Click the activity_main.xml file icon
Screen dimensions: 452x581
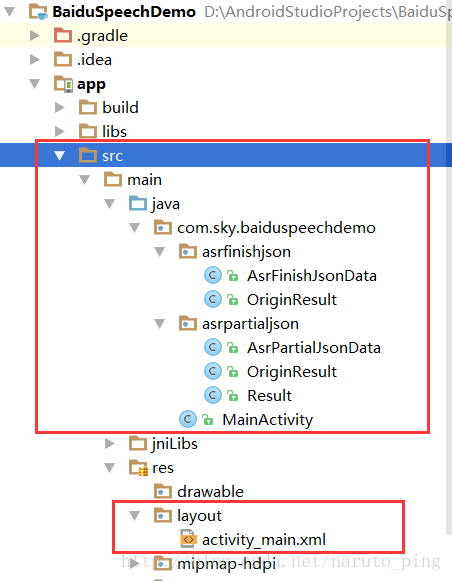(x=188, y=539)
